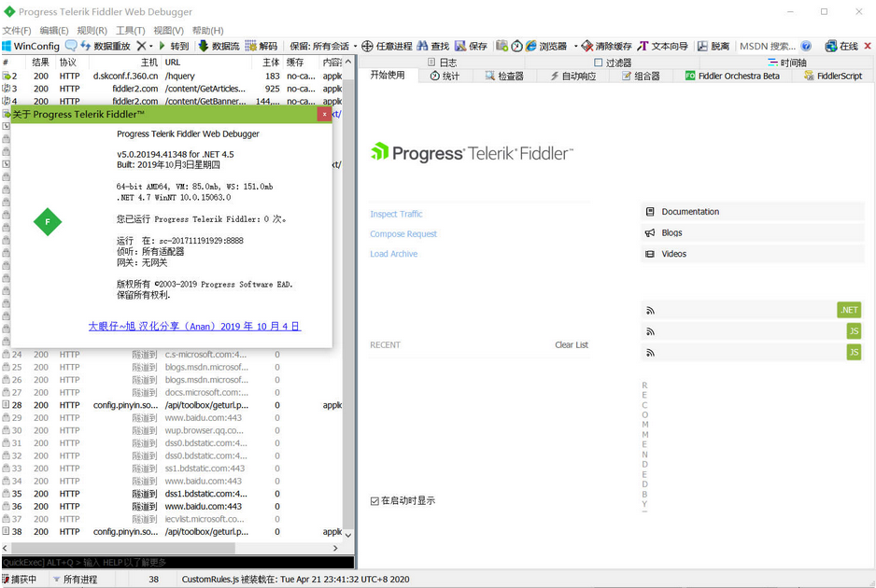
Task: Click the 解码 (Decode) toolbar button
Action: point(261,46)
